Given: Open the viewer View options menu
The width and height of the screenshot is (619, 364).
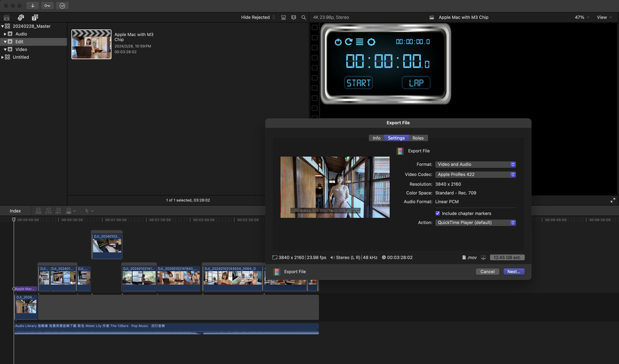Looking at the screenshot, I should [x=604, y=17].
